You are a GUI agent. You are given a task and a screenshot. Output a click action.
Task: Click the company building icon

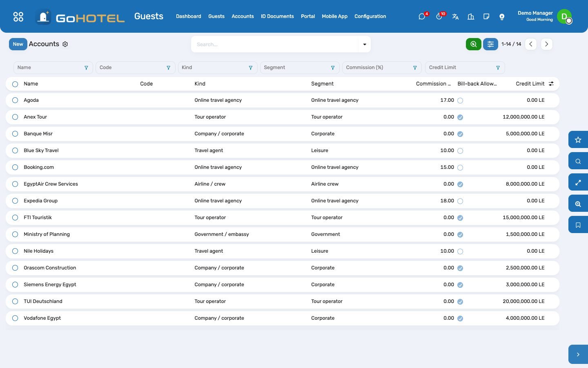tap(471, 17)
